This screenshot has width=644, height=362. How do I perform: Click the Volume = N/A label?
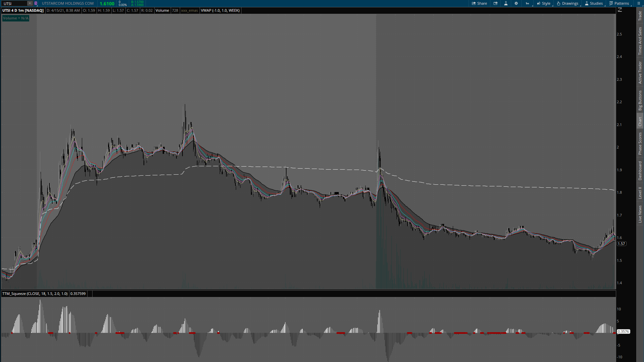[x=15, y=18]
